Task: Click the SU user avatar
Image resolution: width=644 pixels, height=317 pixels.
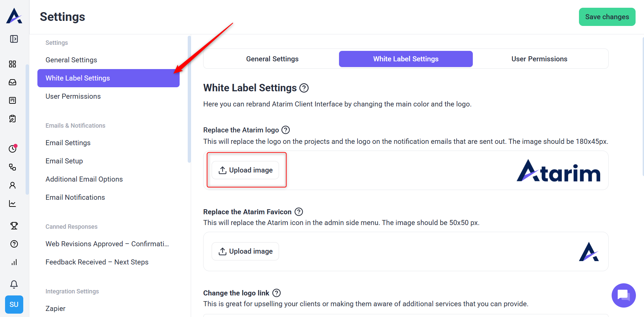Action: click(14, 305)
